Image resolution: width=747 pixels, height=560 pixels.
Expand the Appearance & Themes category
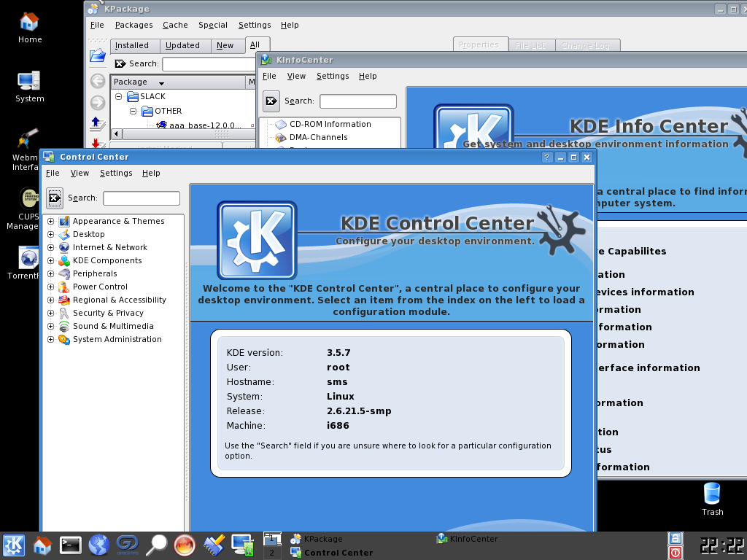(51, 222)
